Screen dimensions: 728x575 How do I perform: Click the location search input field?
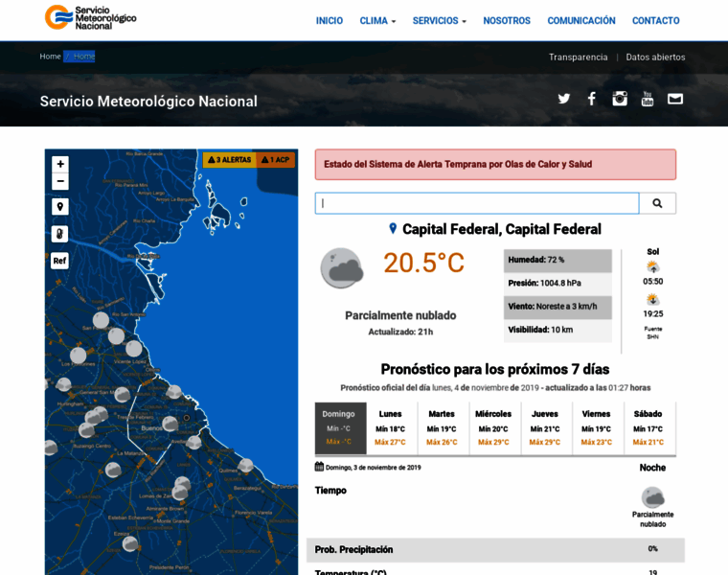[x=477, y=203]
